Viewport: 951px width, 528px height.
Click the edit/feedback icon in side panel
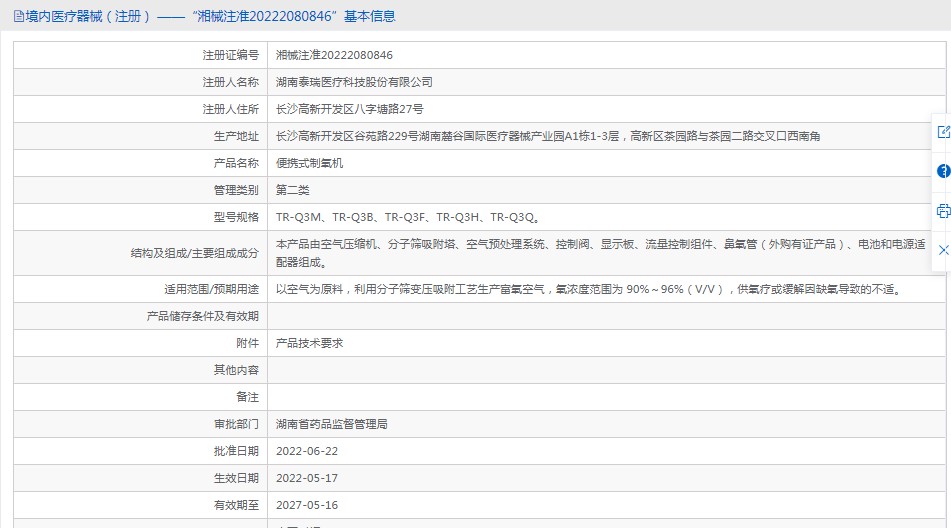click(943, 132)
